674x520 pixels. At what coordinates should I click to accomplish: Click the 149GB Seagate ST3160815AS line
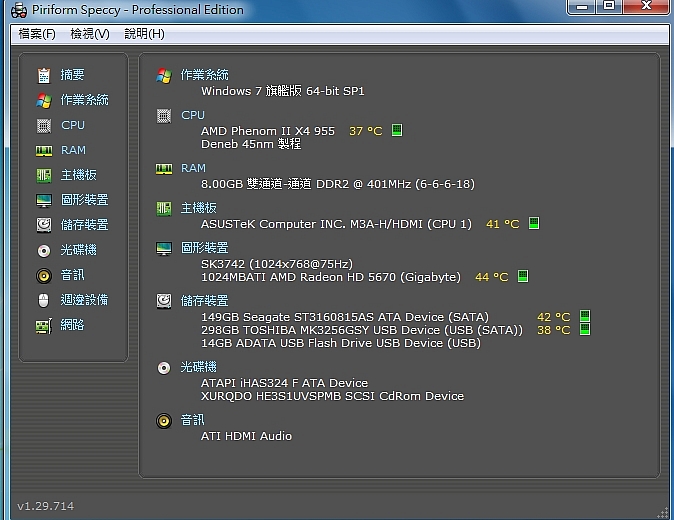pyautogui.click(x=345, y=317)
